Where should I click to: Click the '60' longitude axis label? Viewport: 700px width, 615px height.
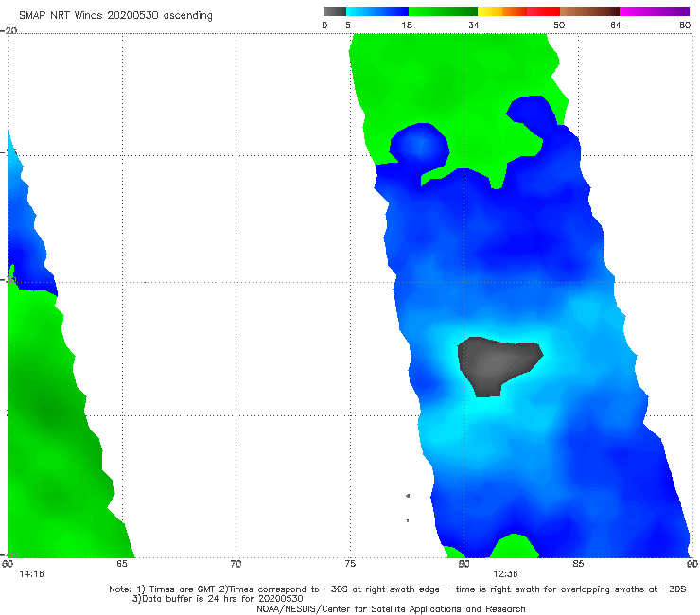pyautogui.click(x=8, y=564)
